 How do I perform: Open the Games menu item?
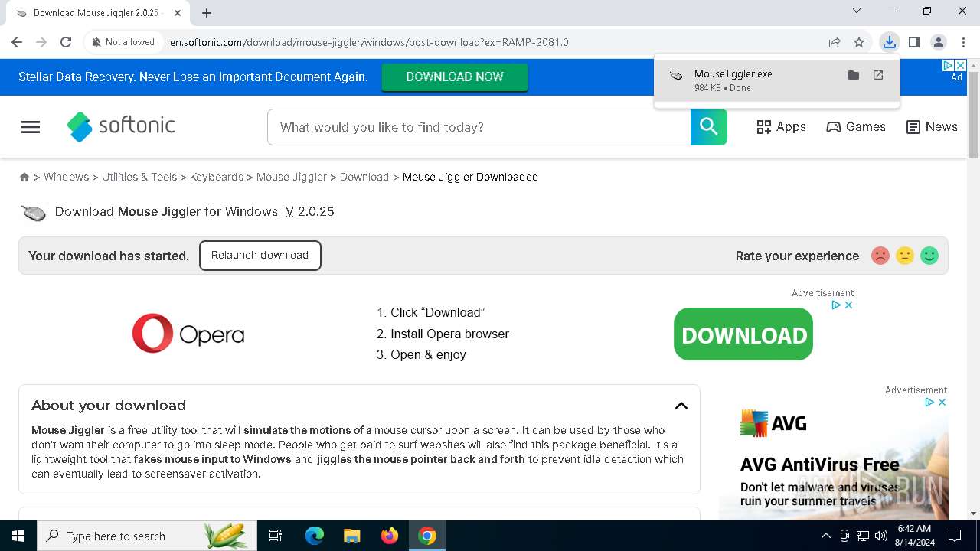(856, 127)
